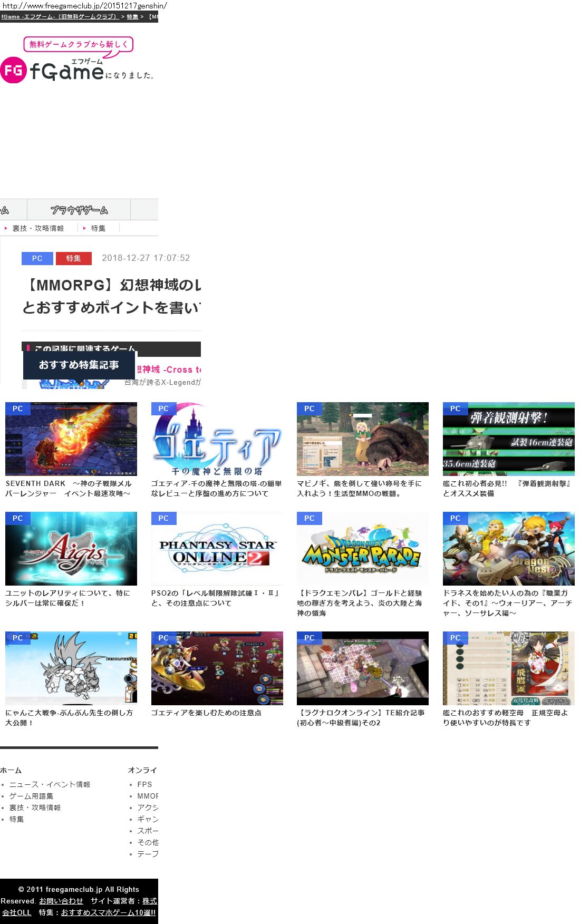
Task: Open ラグナロクオンライン TE thumbnail
Action: point(363,668)
